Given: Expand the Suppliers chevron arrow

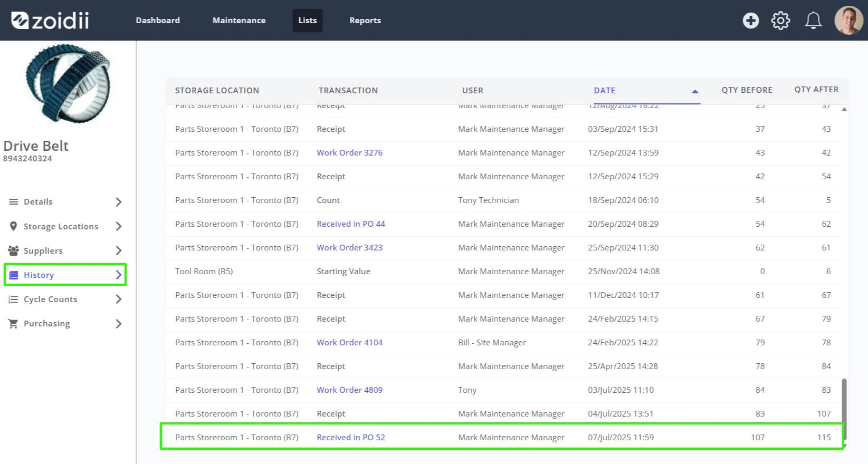Looking at the screenshot, I should click(119, 250).
